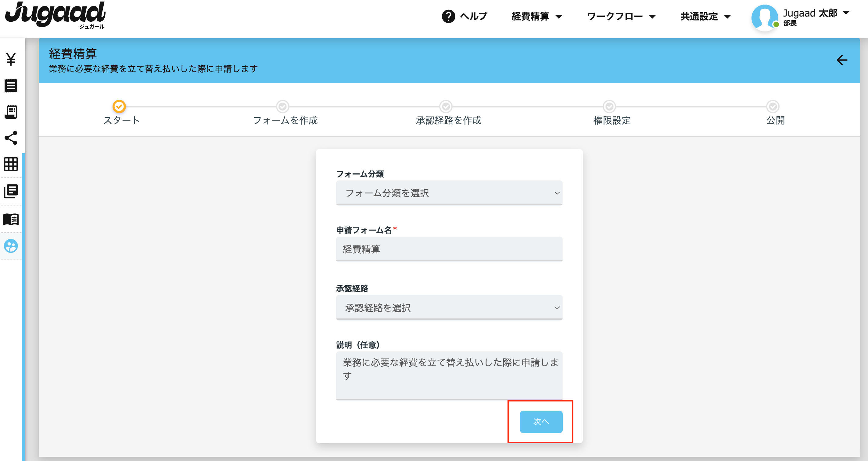Select the 公開 step circle
Viewport: 868px width, 461px height.
coord(773,107)
